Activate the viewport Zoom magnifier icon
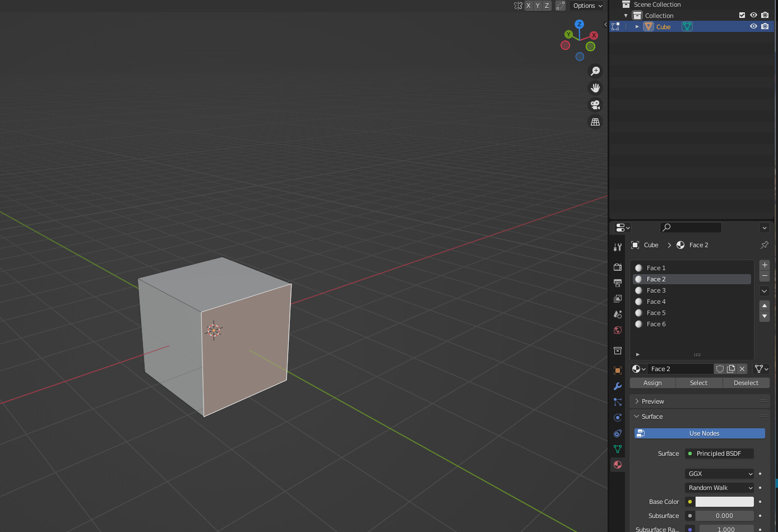The image size is (778, 532). 595,71
